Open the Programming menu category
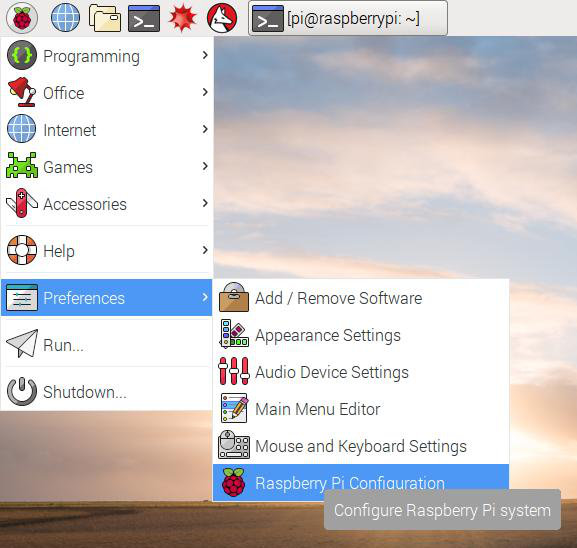This screenshot has width=577, height=548. (x=107, y=56)
